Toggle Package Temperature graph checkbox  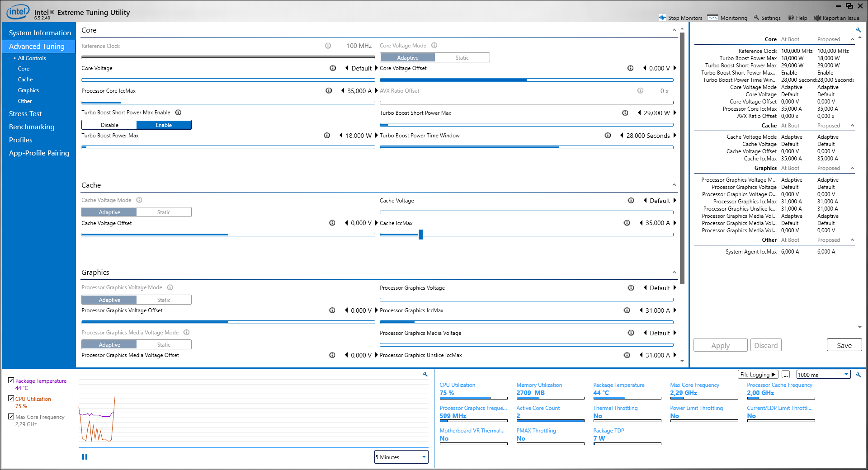click(x=11, y=381)
